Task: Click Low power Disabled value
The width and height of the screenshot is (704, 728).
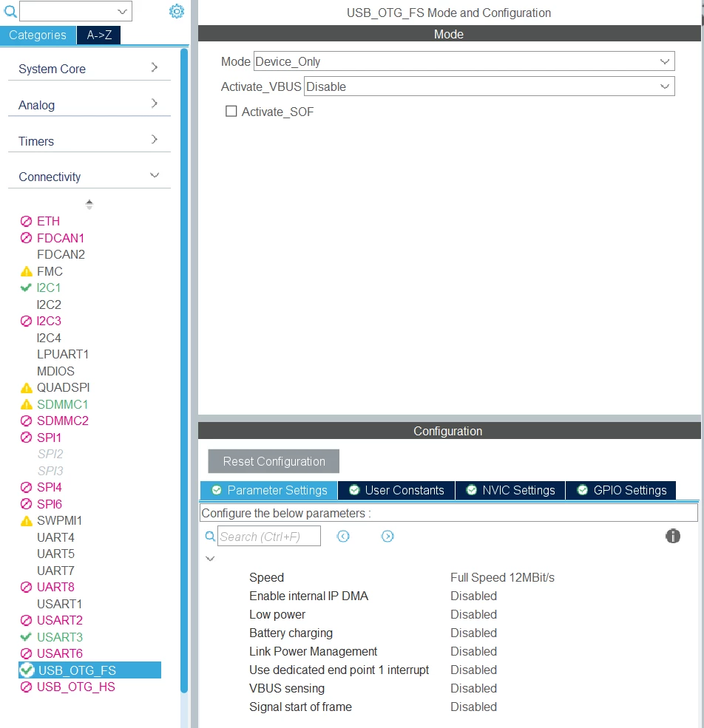Action: [473, 614]
